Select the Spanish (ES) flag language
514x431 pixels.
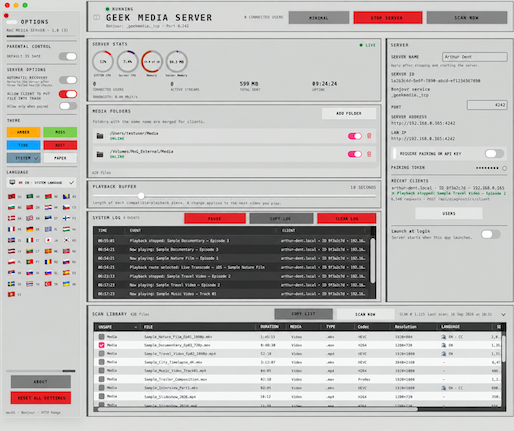tap(66, 273)
